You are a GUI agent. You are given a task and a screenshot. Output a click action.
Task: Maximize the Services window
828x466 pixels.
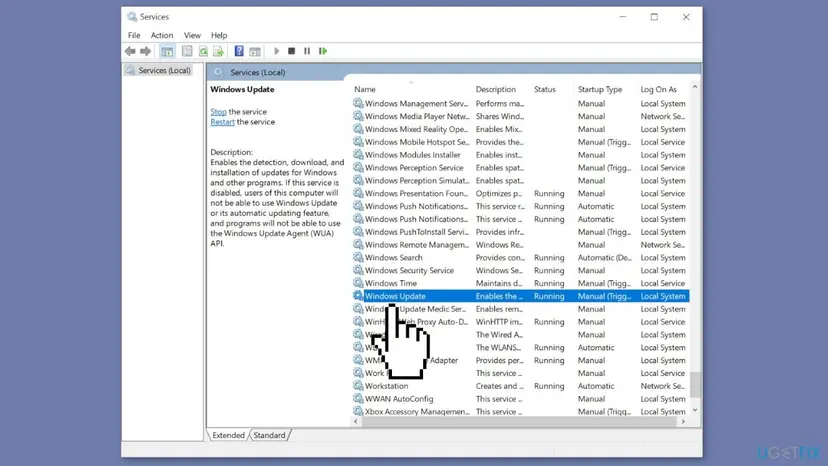click(654, 17)
